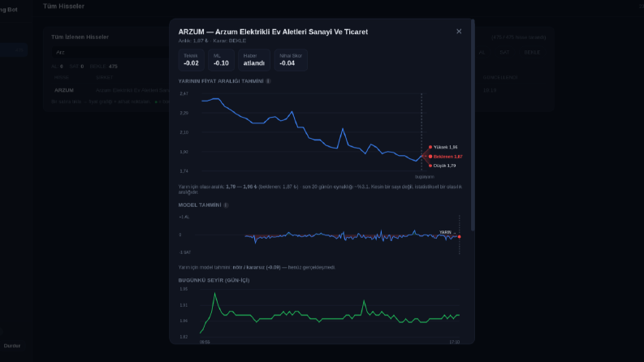Select the ML score card
Screen dimensions: 644x362
221,60
